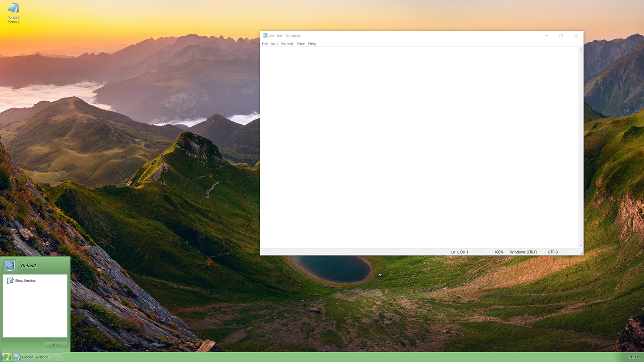The height and width of the screenshot is (362, 644).
Task: Open the Edit menu
Action: (x=274, y=43)
